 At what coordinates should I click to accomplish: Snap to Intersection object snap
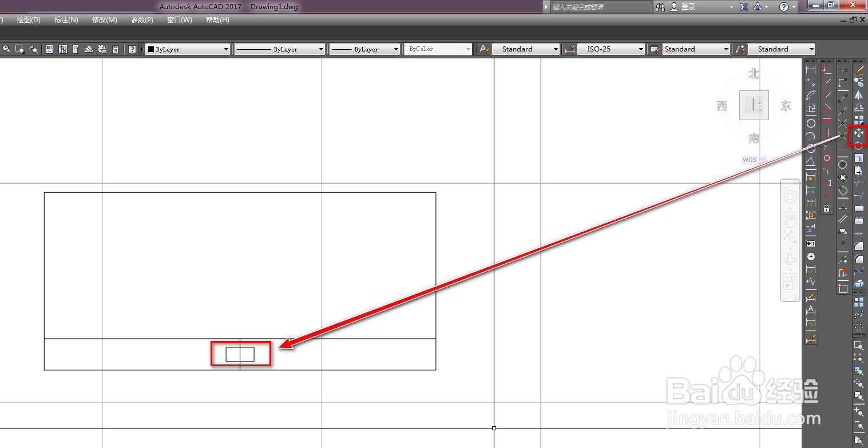pyautogui.click(x=842, y=123)
